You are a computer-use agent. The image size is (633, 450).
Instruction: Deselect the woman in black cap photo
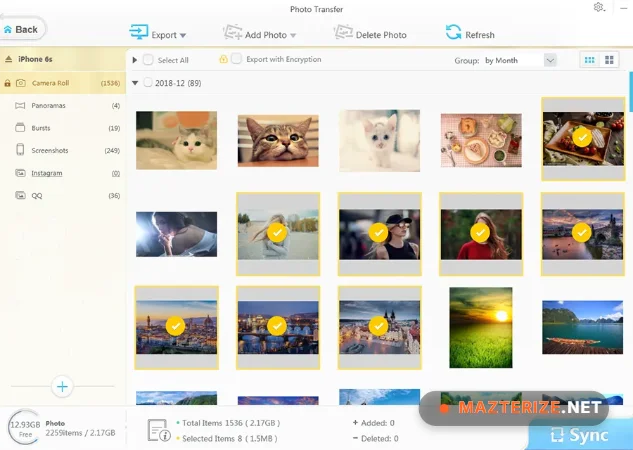(378, 232)
